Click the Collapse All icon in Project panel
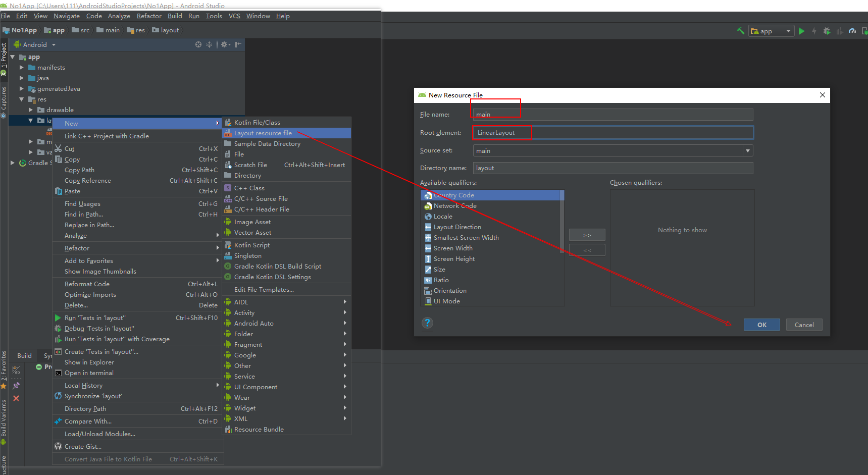 (x=209, y=44)
